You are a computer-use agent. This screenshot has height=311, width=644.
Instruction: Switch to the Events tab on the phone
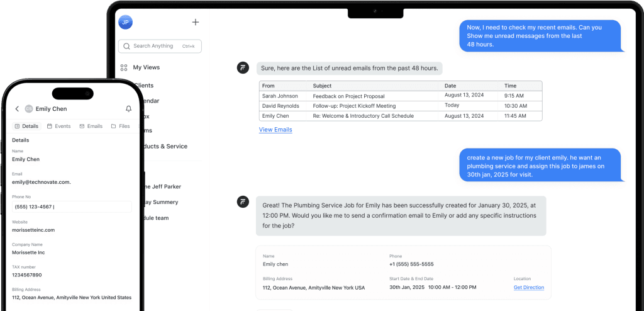[x=58, y=126]
